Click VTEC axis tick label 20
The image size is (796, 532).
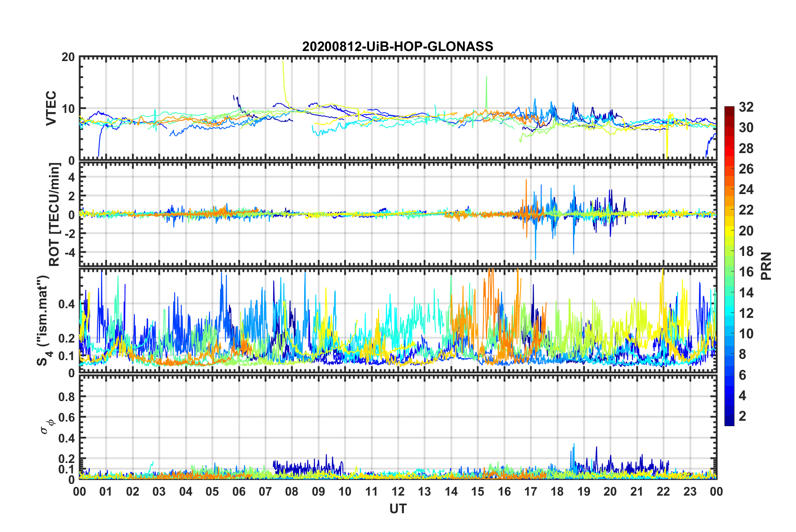pyautogui.click(x=68, y=57)
